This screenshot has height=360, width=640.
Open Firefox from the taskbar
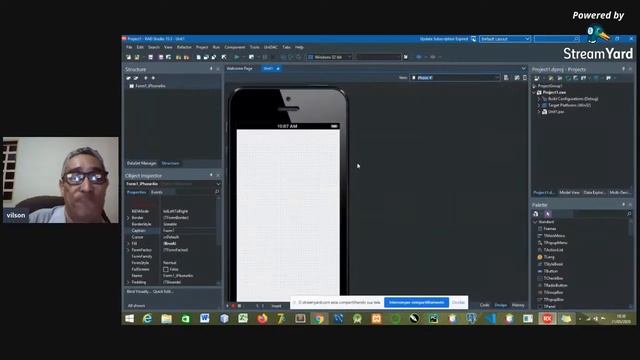(262, 318)
